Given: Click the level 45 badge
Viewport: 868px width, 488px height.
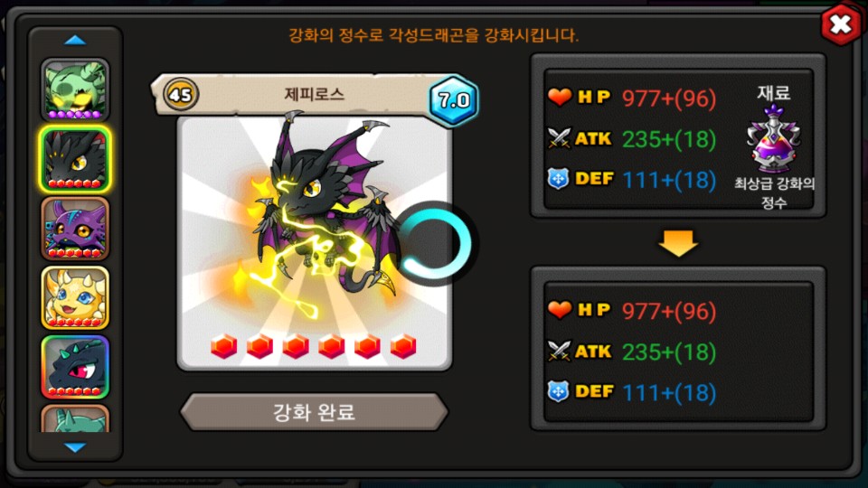Looking at the screenshot, I should click(181, 95).
